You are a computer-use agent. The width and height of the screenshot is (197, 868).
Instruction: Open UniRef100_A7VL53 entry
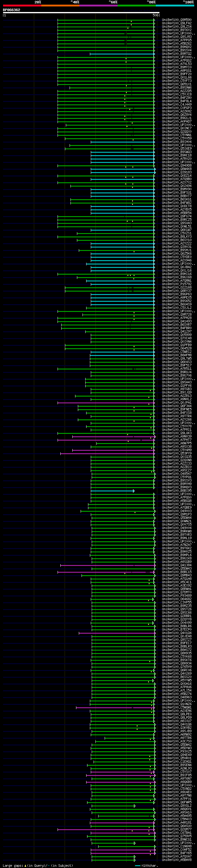(177, 64)
